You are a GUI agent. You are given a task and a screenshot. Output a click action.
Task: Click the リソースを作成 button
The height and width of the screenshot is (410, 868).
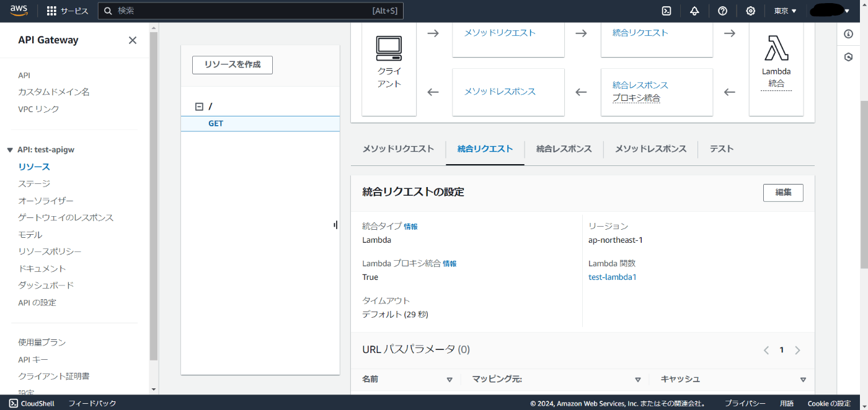[x=232, y=65]
